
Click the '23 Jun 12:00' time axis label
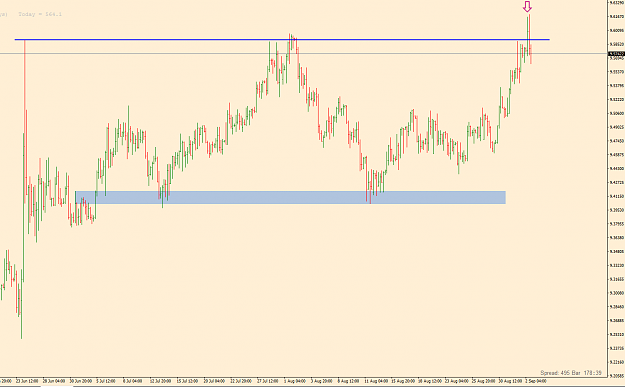[x=27, y=381]
